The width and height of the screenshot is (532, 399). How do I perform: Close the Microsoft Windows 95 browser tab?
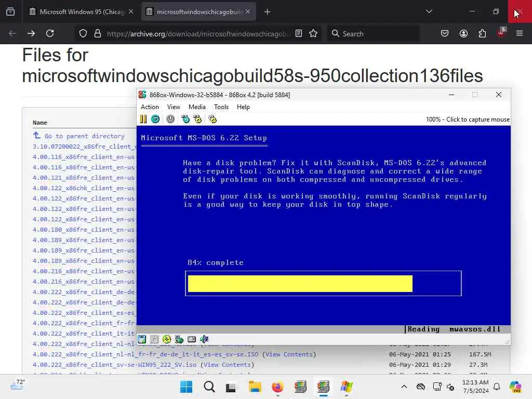click(131, 11)
